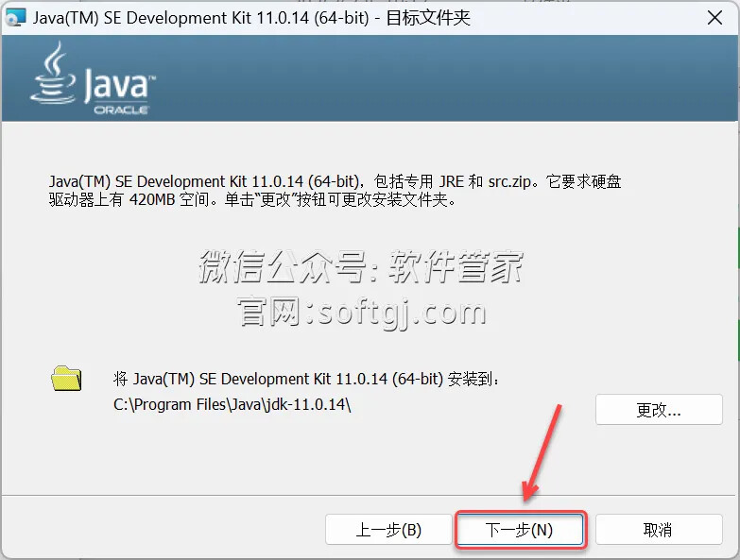The height and width of the screenshot is (560, 740).
Task: Open folder selection with 更改... button
Action: pyautogui.click(x=659, y=410)
